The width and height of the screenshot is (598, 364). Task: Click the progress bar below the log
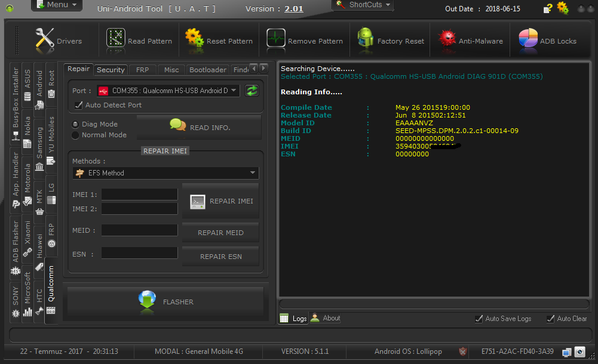pos(434,304)
